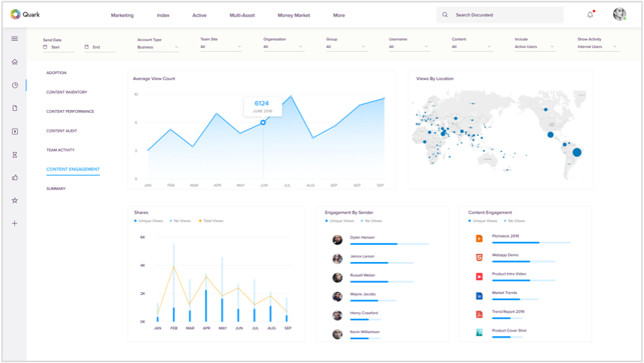Image resolution: width=644 pixels, height=363 pixels.
Task: Open the Show Activity dropdown
Action: coord(598,47)
